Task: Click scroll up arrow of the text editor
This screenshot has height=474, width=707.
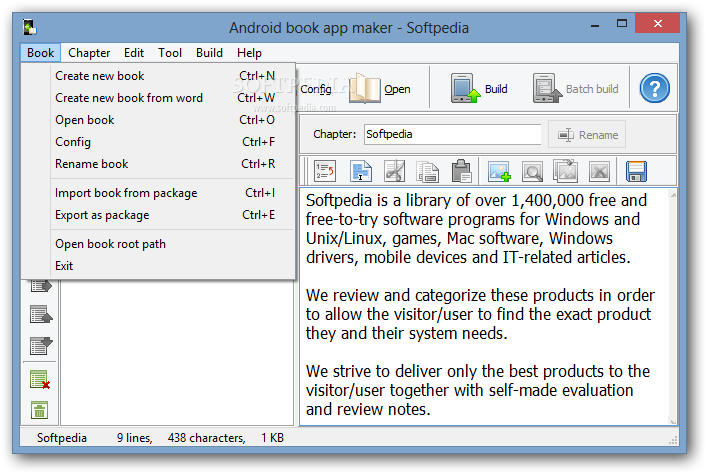Action: 673,195
